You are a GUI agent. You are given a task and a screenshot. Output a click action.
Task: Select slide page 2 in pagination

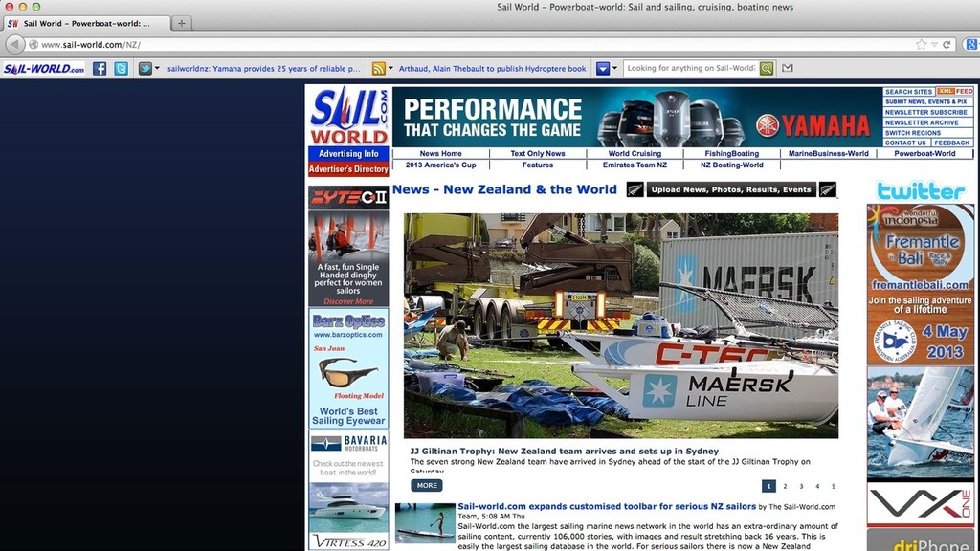pyautogui.click(x=785, y=486)
